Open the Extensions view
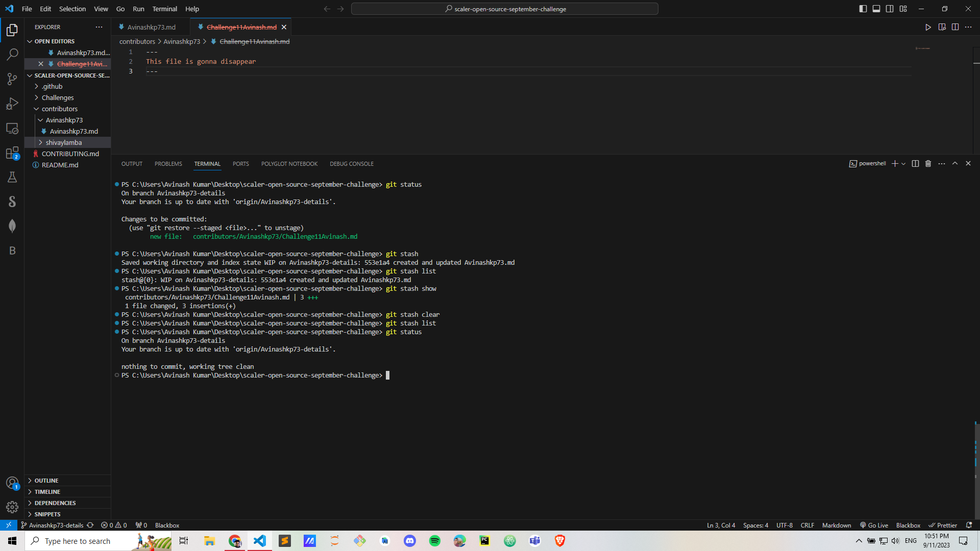Viewport: 980px width, 551px height. click(12, 153)
